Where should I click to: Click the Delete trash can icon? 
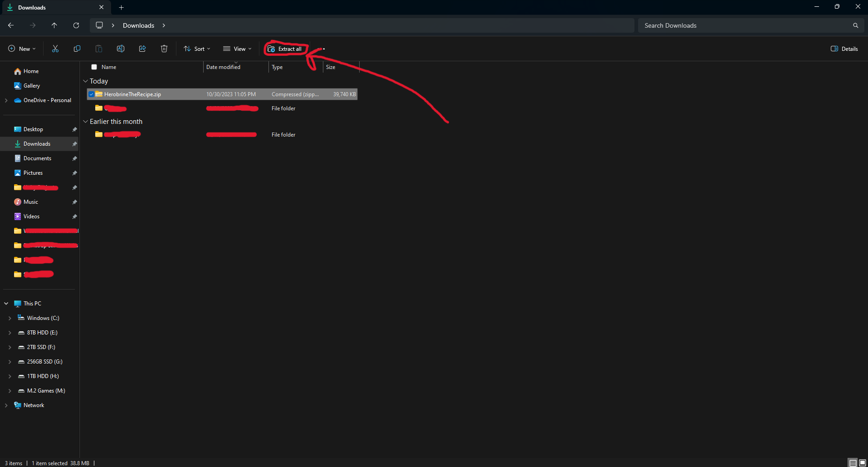pos(164,49)
